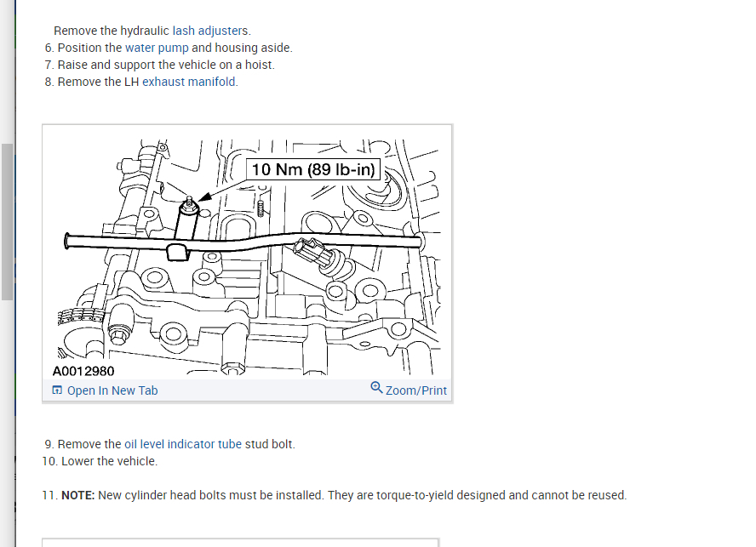This screenshot has height=547, width=756.
Task: Click the Zoom/Print magnifier icon
Action: pyautogui.click(x=376, y=387)
